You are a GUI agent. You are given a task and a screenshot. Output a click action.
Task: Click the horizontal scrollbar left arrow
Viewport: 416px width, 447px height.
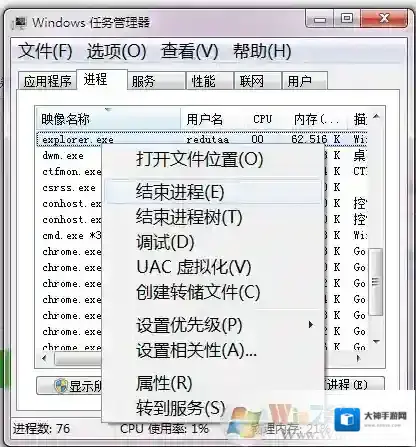point(44,359)
